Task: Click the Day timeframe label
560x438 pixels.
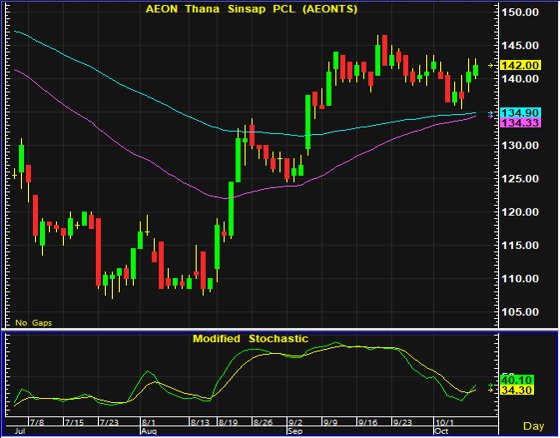Action: click(x=534, y=426)
